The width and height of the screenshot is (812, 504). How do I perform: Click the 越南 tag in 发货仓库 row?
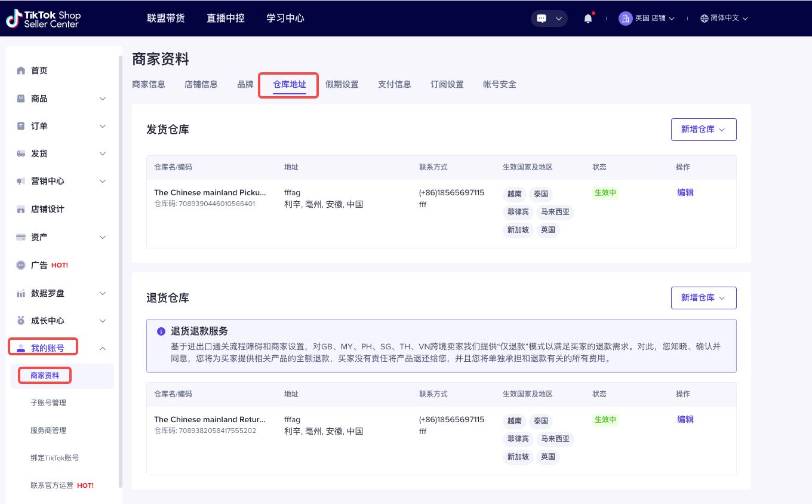tap(515, 194)
